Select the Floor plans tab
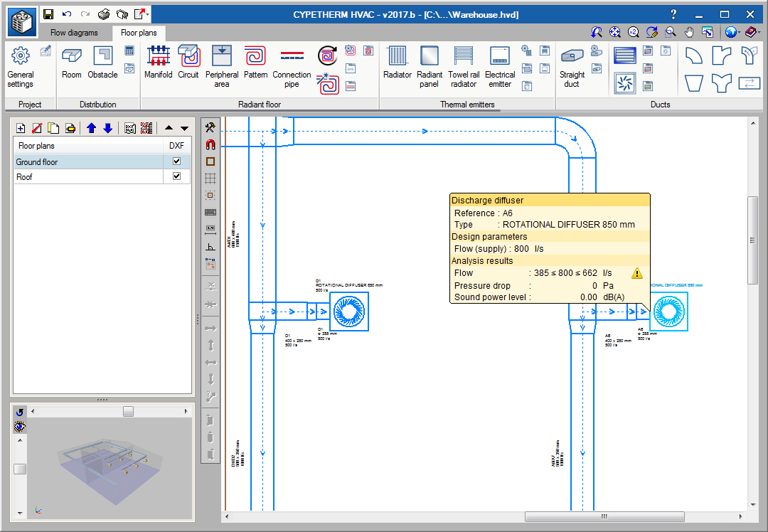Screen dimensions: 768x532 point(139,33)
